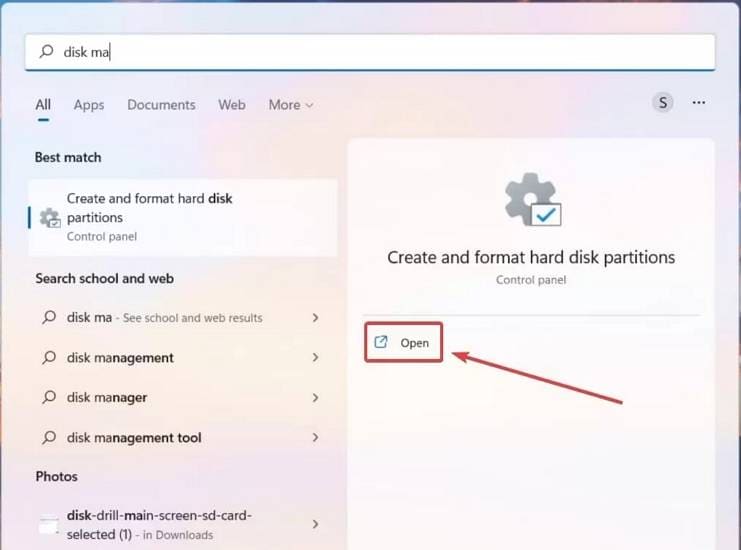
Task: Choose the disk ma web results suggestion
Action: [181, 318]
